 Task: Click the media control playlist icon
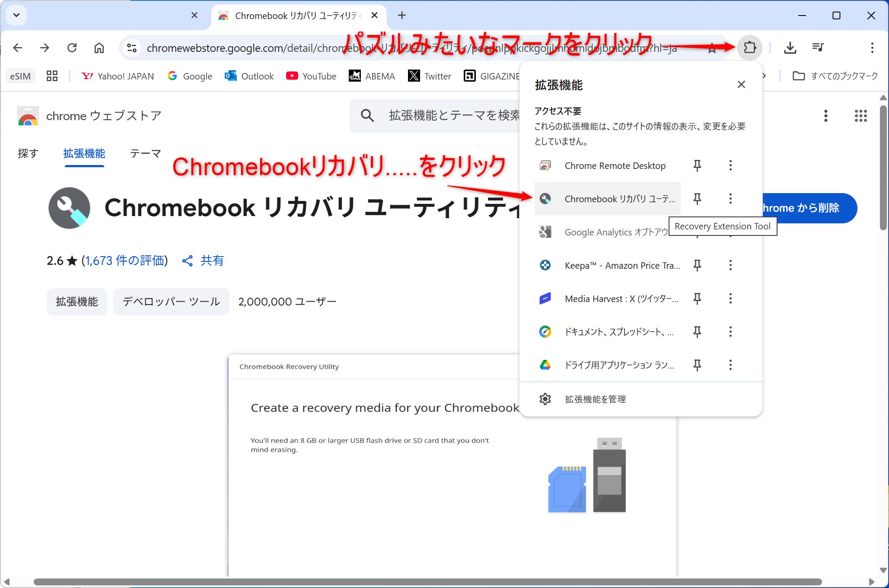[x=818, y=48]
